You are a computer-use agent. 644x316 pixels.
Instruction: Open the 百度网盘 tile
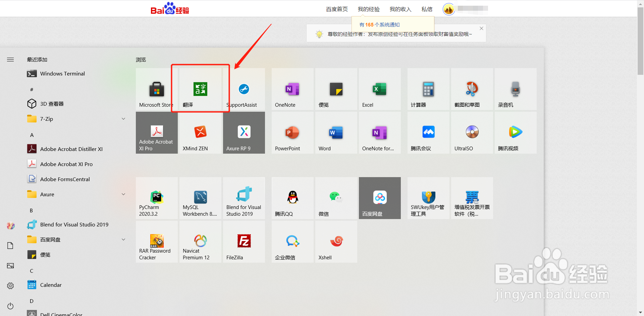(380, 198)
